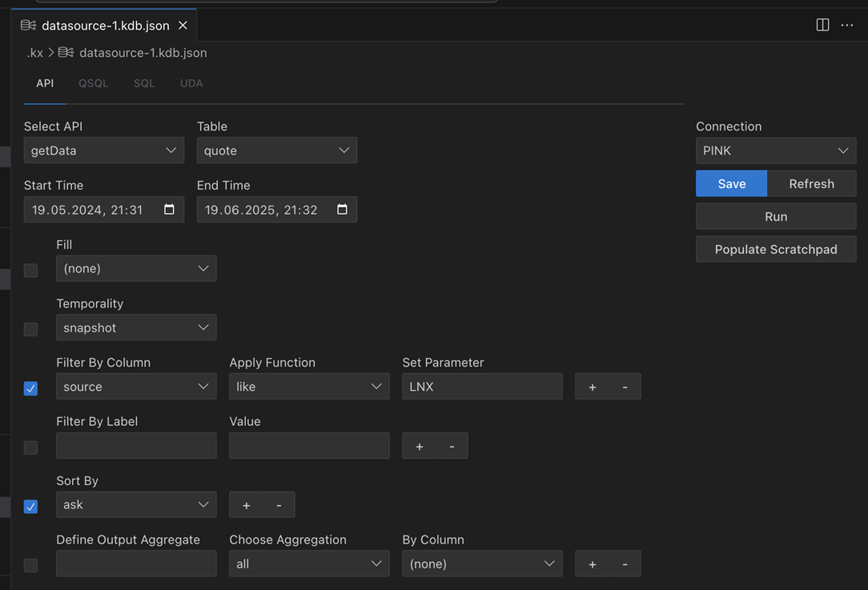Expand the Select API getData dropdown
868x590 pixels.
(x=104, y=151)
